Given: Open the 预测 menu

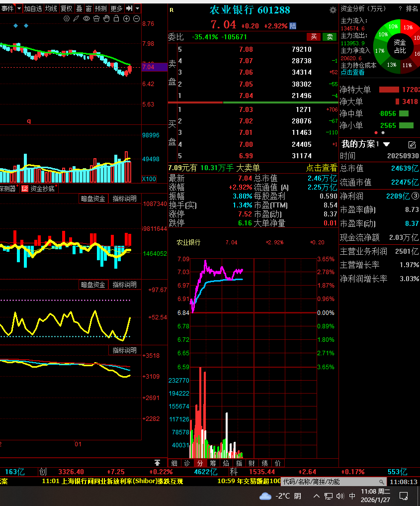Looking at the screenshot, I should coord(100,8).
